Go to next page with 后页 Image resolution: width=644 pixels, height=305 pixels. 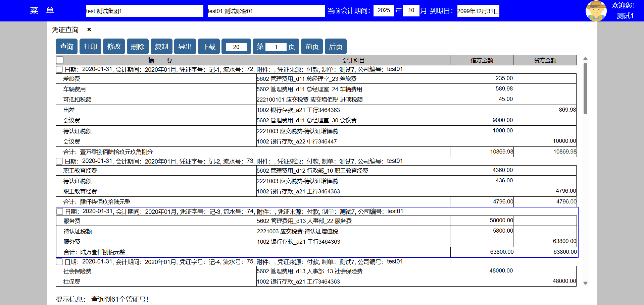point(336,47)
